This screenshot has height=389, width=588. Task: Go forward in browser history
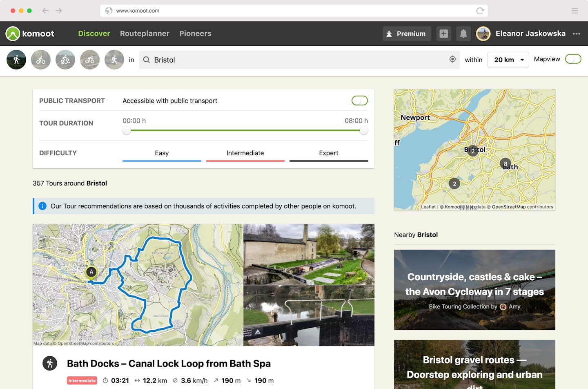59,11
